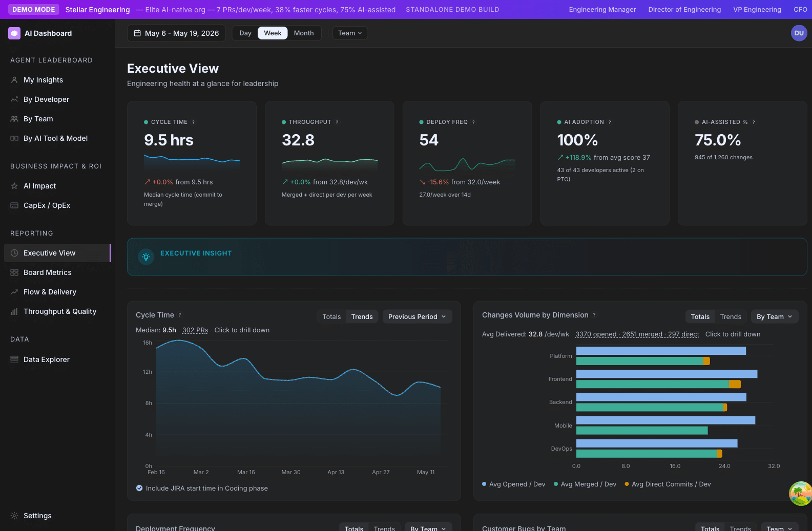Click the Board Metrics grid icon
This screenshot has width=812, height=531.
point(14,272)
